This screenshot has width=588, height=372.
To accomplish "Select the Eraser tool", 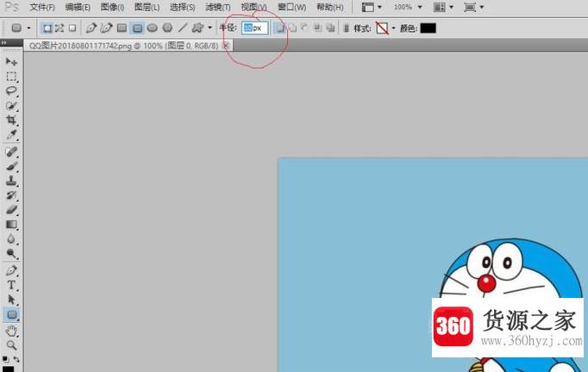I will [11, 210].
